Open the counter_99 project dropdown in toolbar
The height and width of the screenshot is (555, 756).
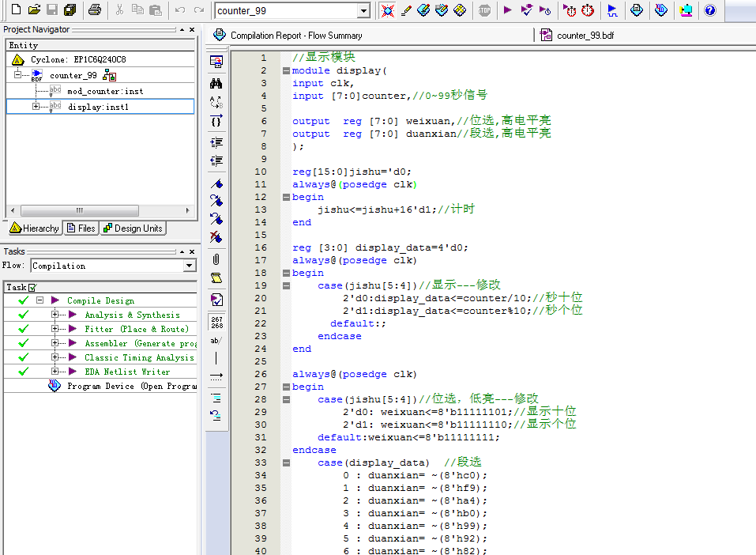[x=363, y=10]
